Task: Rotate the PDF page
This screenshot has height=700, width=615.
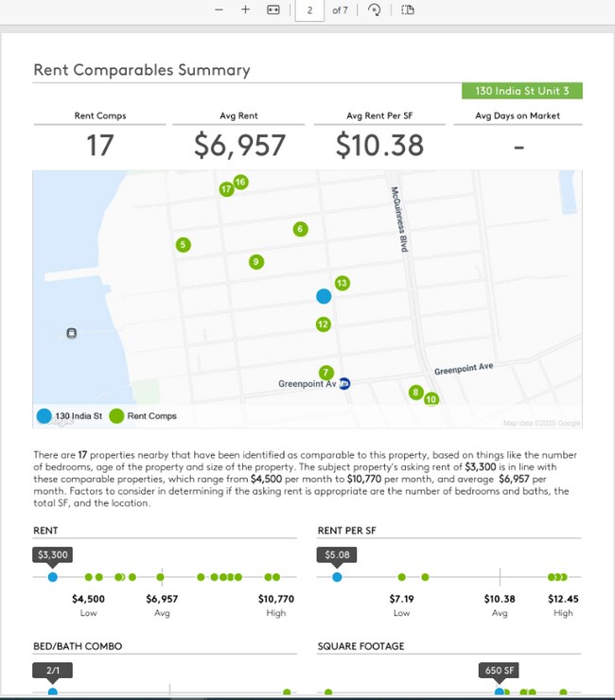Action: coord(375,9)
